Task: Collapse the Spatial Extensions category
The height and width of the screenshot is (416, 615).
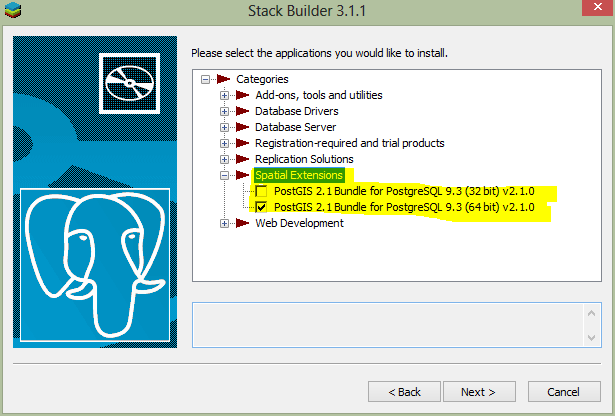Action: (x=224, y=175)
